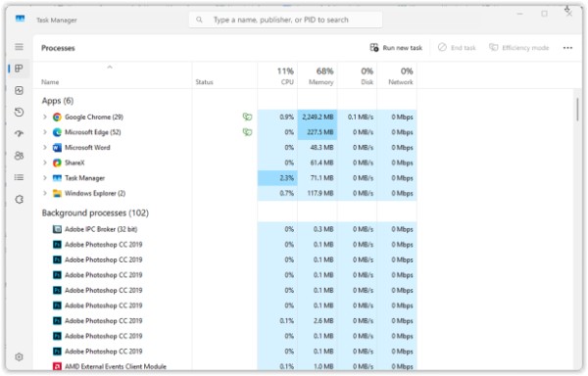
Task: Click the Windows Explorer folder icon
Action: 57,193
